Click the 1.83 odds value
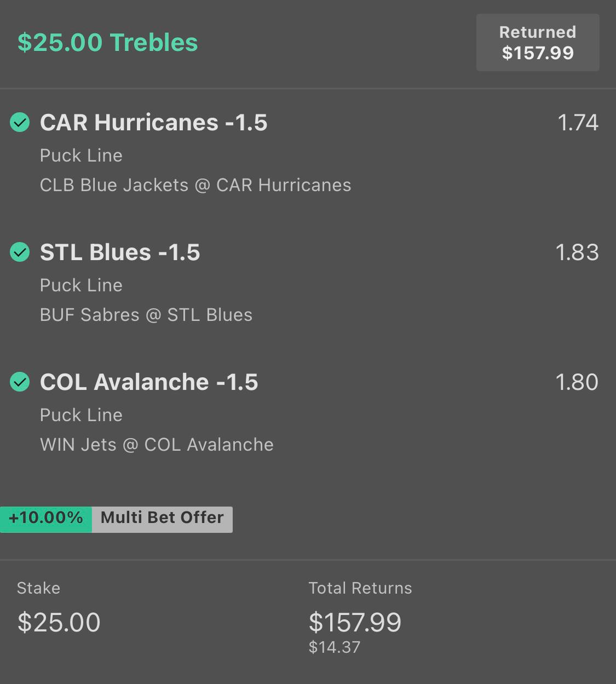Screen dimensions: 616x684 pos(577,252)
